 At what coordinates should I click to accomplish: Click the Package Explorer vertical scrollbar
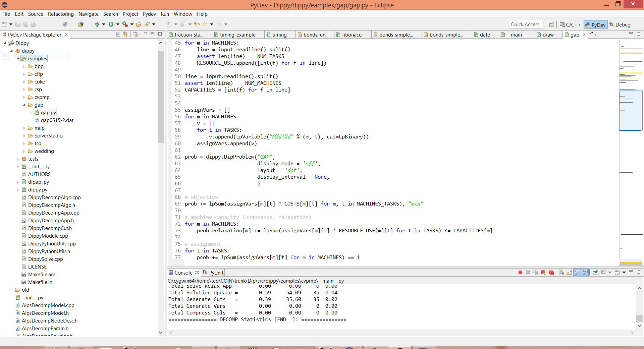click(161, 97)
